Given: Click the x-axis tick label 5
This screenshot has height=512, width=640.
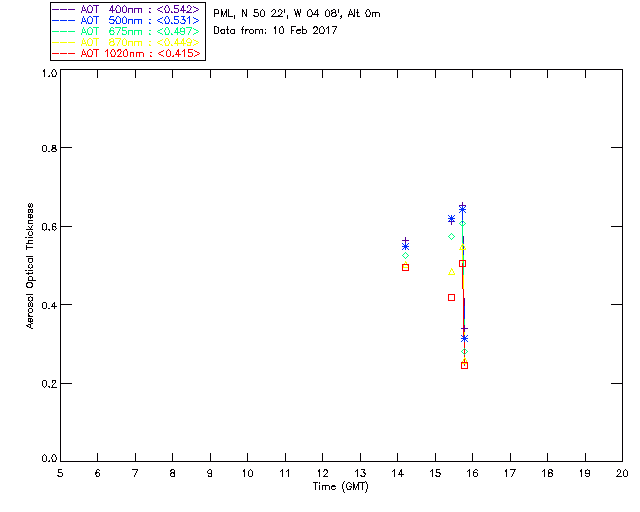Looking at the screenshot, I should [x=60, y=473].
